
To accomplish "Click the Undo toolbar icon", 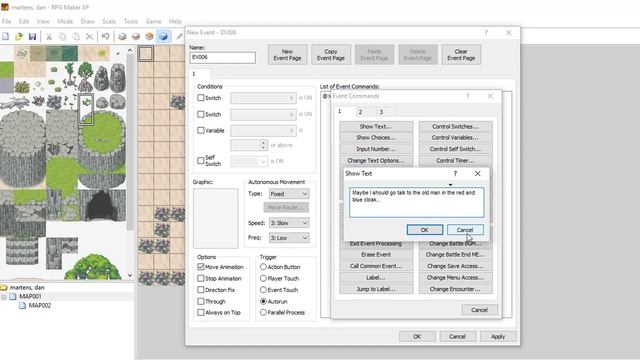I will pyautogui.click(x=106, y=37).
